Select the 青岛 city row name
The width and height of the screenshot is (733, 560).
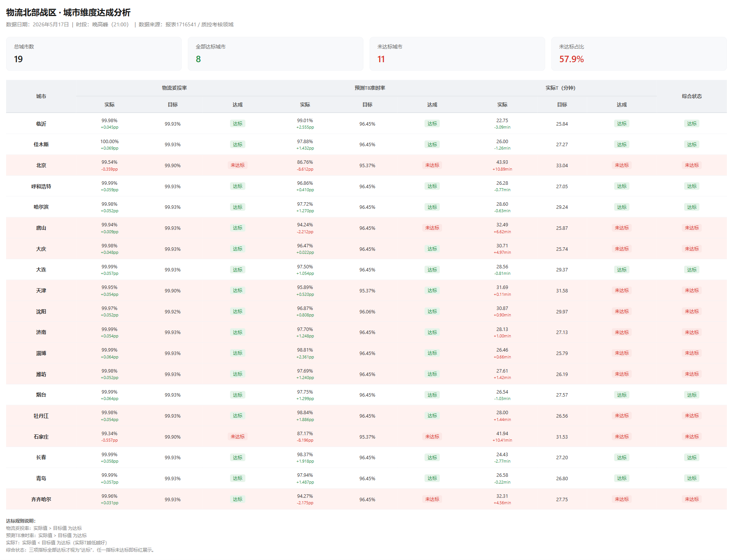tap(41, 478)
